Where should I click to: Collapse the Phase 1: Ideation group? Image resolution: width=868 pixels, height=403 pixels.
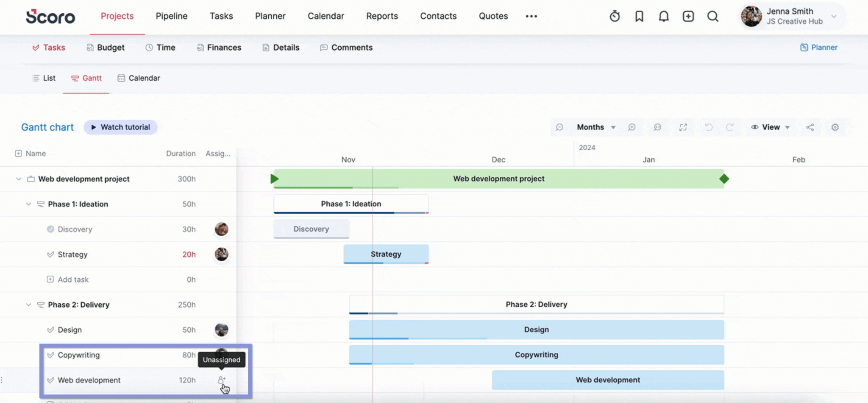pos(28,204)
